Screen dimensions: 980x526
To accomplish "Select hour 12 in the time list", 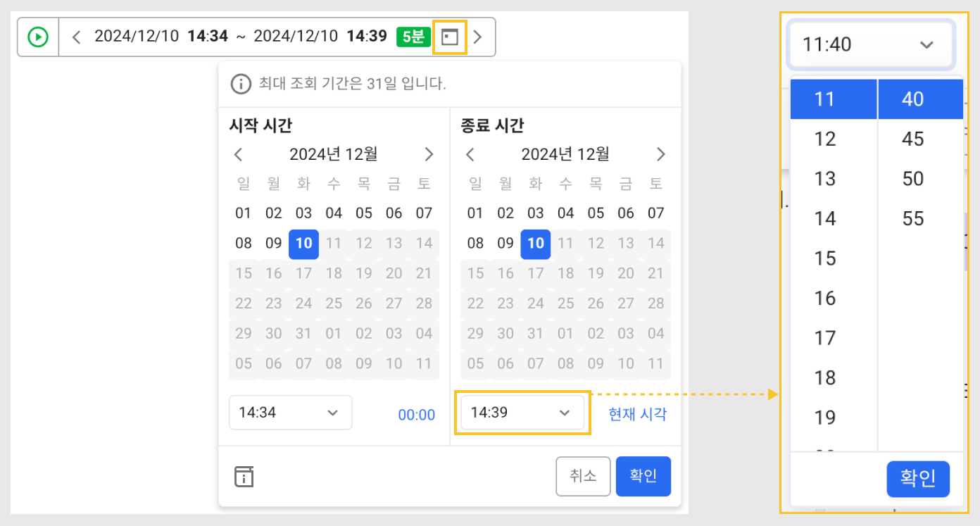I will 834,139.
